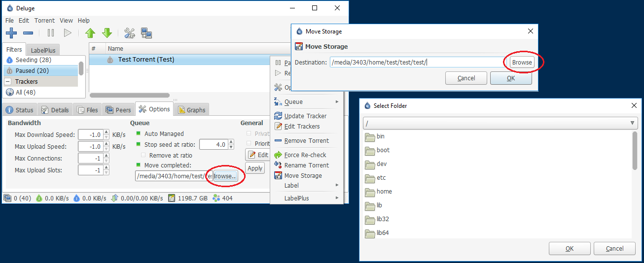Click the Force Re-check green arrow icon
The height and width of the screenshot is (263, 644).
click(x=278, y=155)
